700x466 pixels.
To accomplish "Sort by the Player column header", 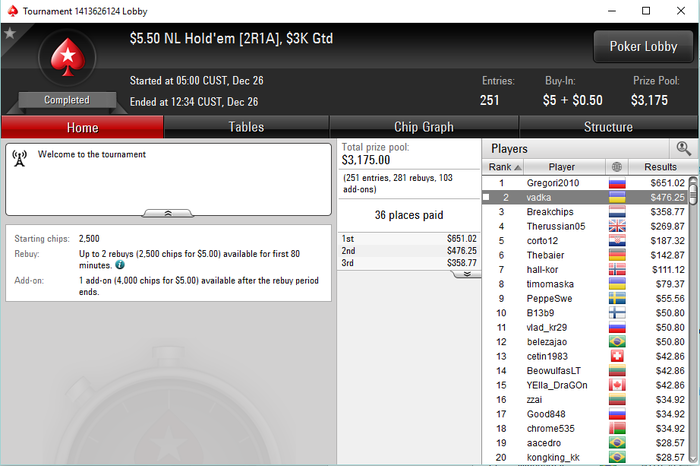I will click(x=564, y=167).
